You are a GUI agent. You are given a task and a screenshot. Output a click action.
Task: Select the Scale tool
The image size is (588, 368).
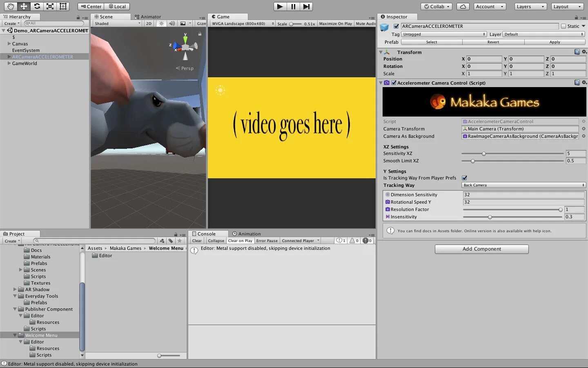pos(50,7)
